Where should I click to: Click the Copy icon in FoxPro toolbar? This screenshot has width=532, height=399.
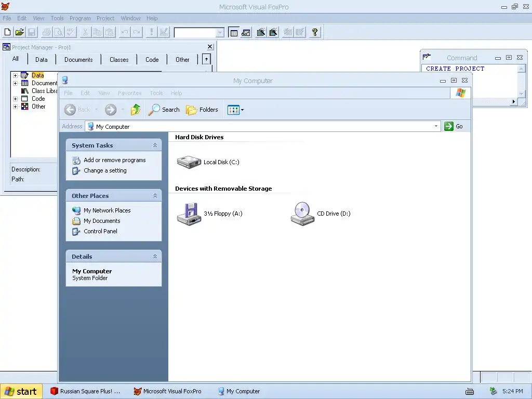[x=97, y=32]
